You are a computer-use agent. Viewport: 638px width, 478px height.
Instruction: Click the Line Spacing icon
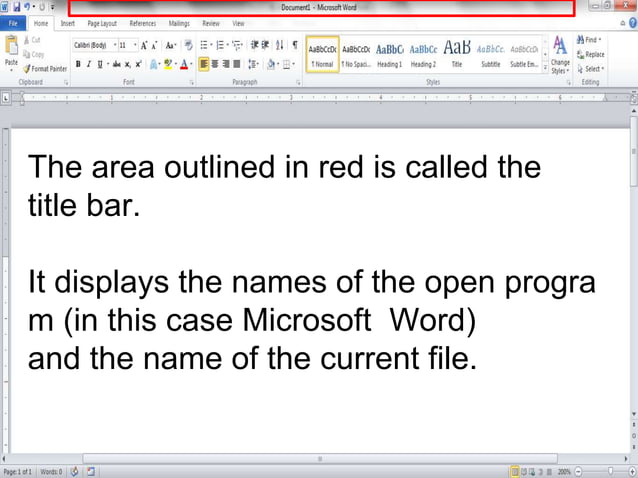(x=252, y=64)
